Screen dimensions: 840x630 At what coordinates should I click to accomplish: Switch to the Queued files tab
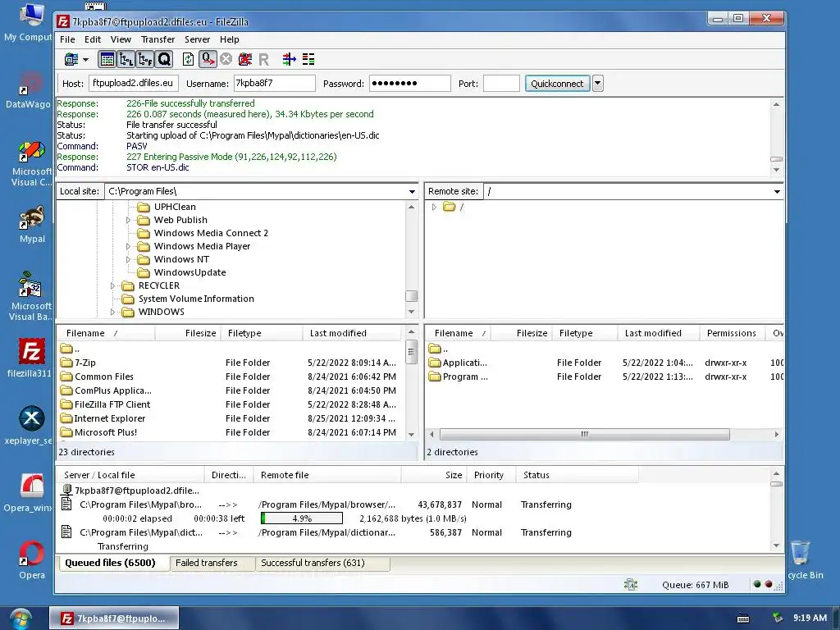(113, 563)
